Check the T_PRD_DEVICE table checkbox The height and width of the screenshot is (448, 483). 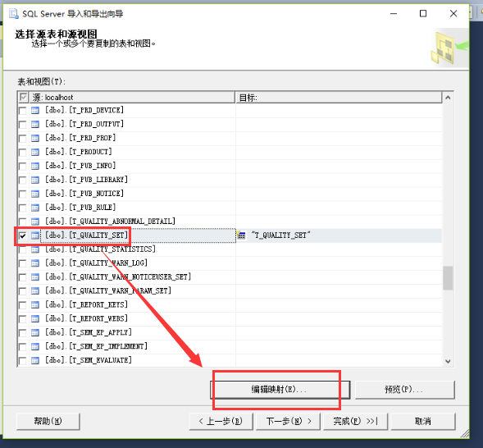click(x=22, y=111)
